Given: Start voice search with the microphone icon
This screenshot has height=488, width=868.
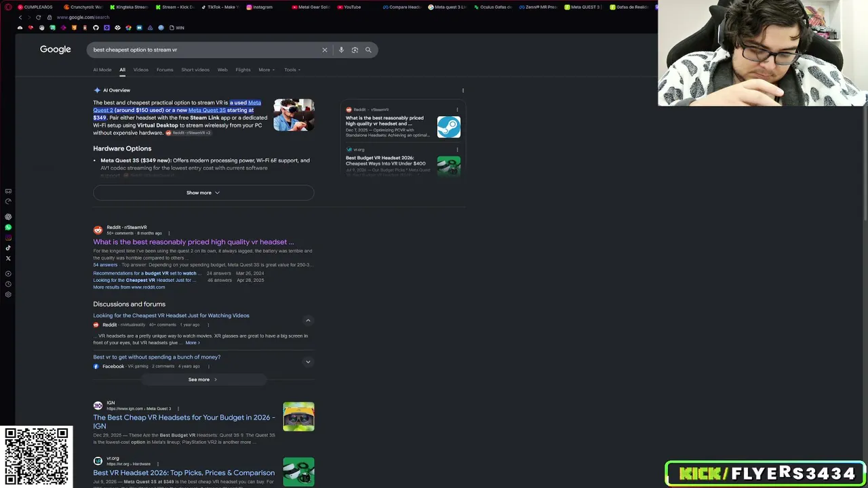Looking at the screenshot, I should tap(341, 49).
